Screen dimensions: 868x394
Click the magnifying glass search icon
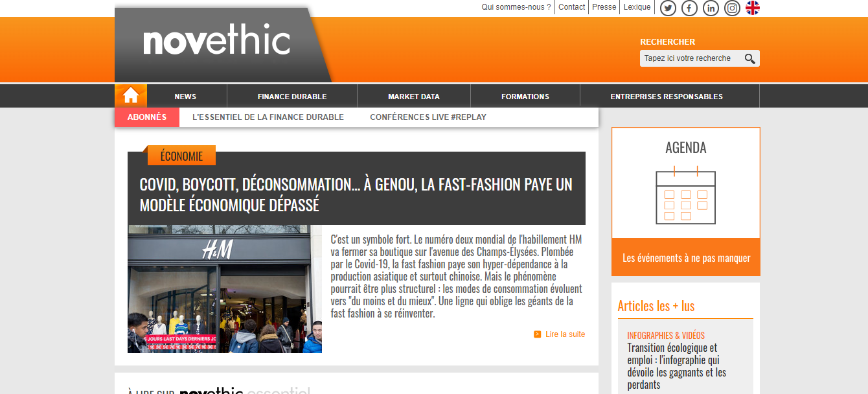point(750,58)
